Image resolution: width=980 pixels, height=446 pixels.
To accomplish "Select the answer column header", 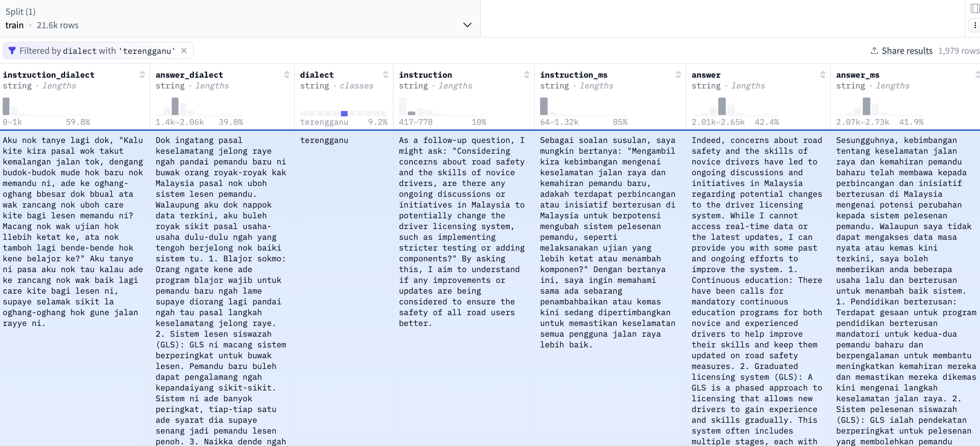I will (706, 75).
